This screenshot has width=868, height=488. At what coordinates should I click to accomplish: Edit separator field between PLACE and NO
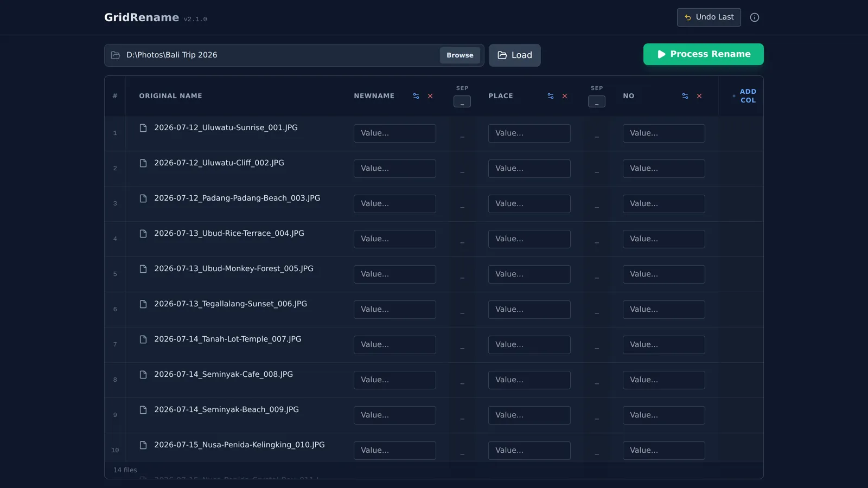coord(597,101)
